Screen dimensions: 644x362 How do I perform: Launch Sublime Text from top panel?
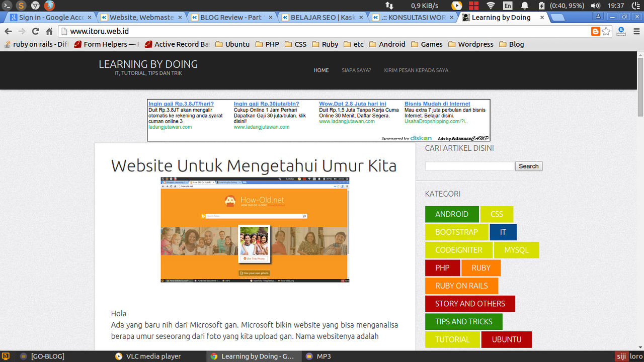[21, 6]
